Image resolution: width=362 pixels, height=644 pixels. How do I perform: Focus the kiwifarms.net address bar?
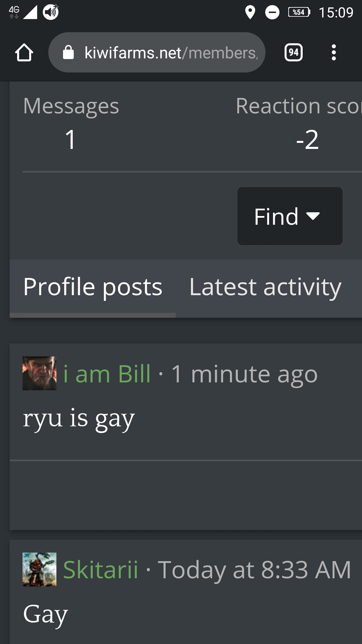pyautogui.click(x=157, y=52)
